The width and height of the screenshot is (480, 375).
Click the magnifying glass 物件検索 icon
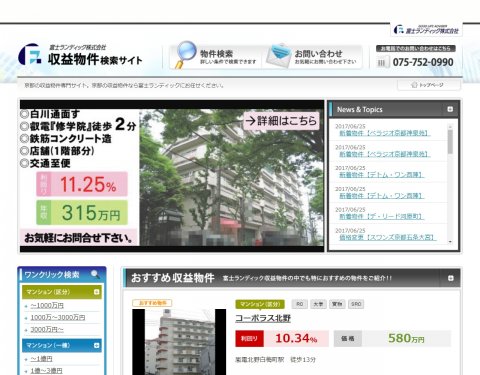click(185, 55)
